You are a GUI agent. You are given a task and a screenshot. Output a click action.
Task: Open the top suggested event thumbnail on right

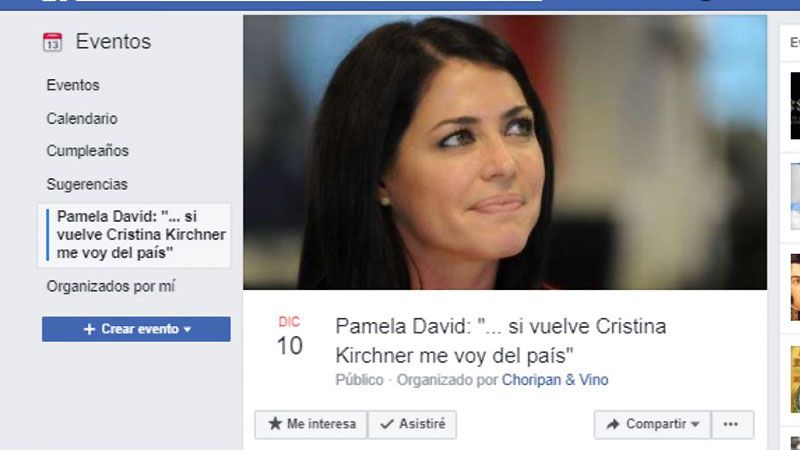click(795, 106)
